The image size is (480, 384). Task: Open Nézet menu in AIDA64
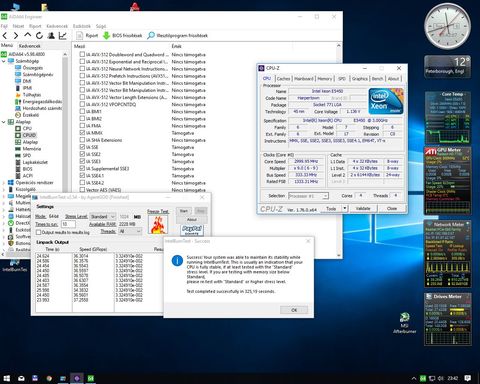point(18,26)
